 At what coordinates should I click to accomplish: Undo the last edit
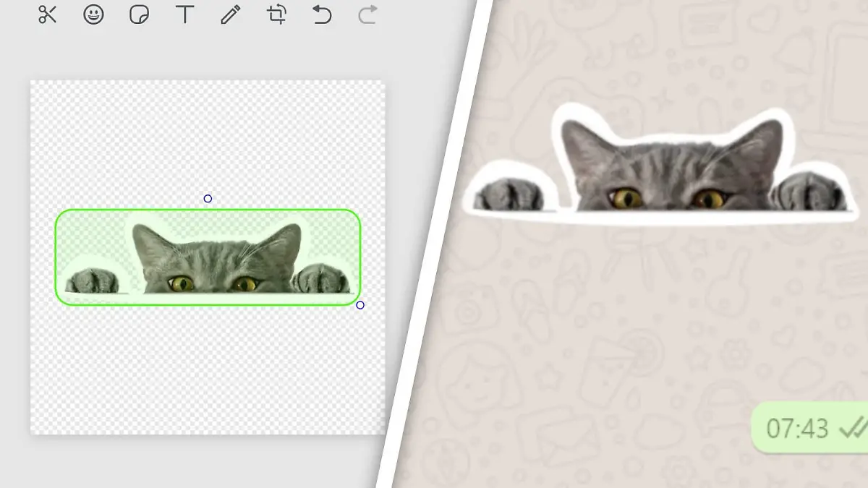pos(322,14)
